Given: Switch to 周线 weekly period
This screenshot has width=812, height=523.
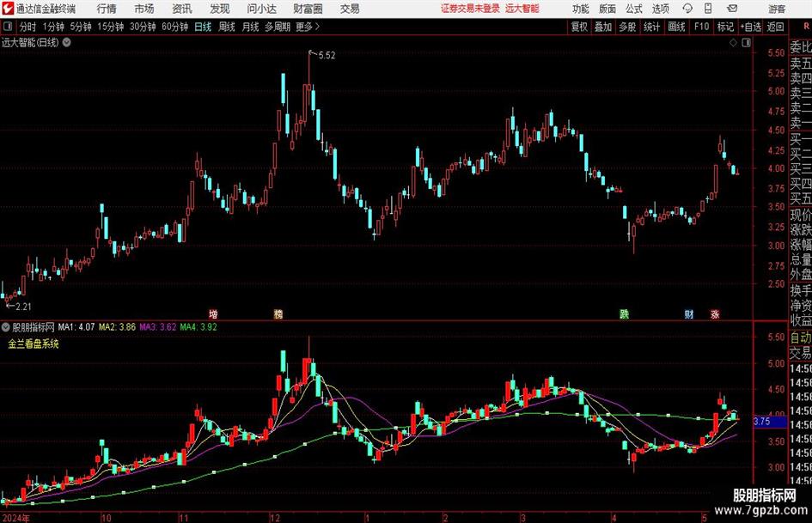Looking at the screenshot, I should point(227,27).
